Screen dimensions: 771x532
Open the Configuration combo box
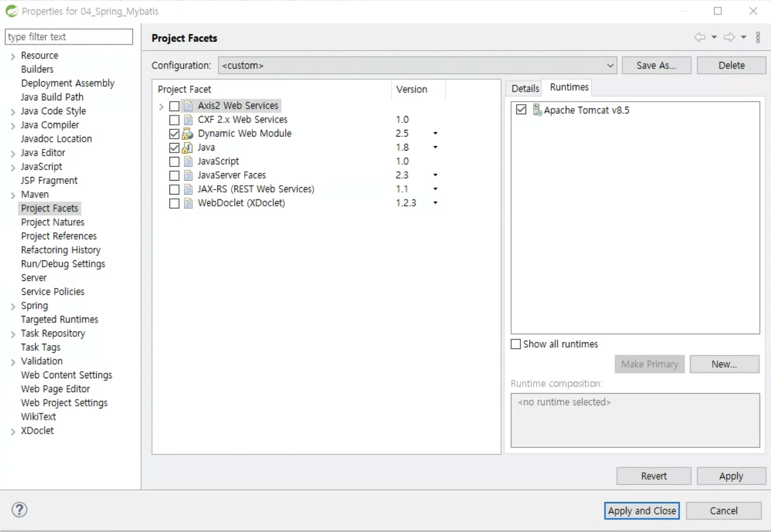point(418,65)
